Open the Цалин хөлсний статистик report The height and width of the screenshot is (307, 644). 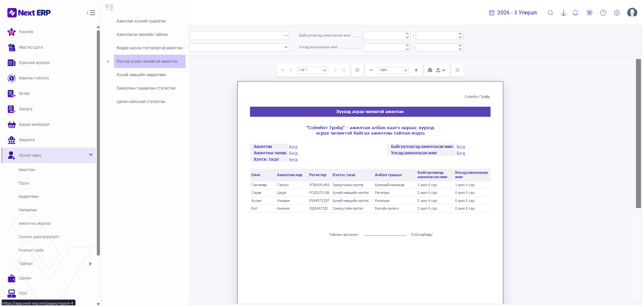[141, 102]
